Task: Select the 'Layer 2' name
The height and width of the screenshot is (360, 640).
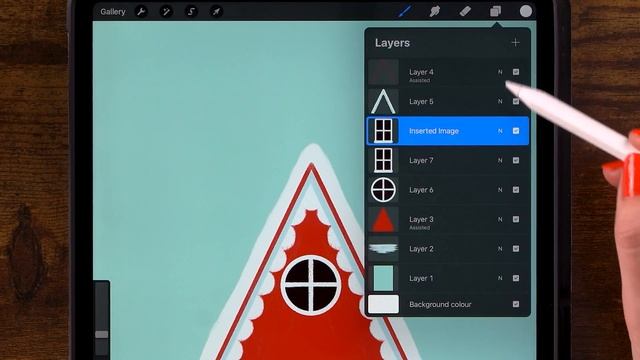Action: click(421, 249)
